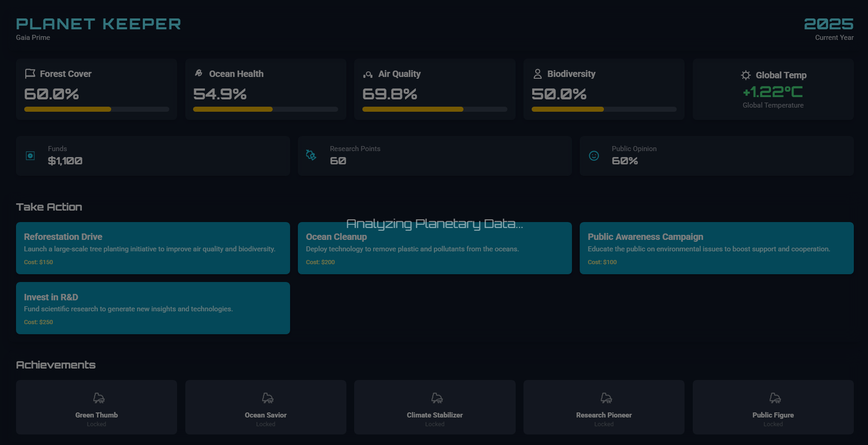This screenshot has width=868, height=445.
Task: Click the Global Temp sun icon
Action: coord(746,75)
